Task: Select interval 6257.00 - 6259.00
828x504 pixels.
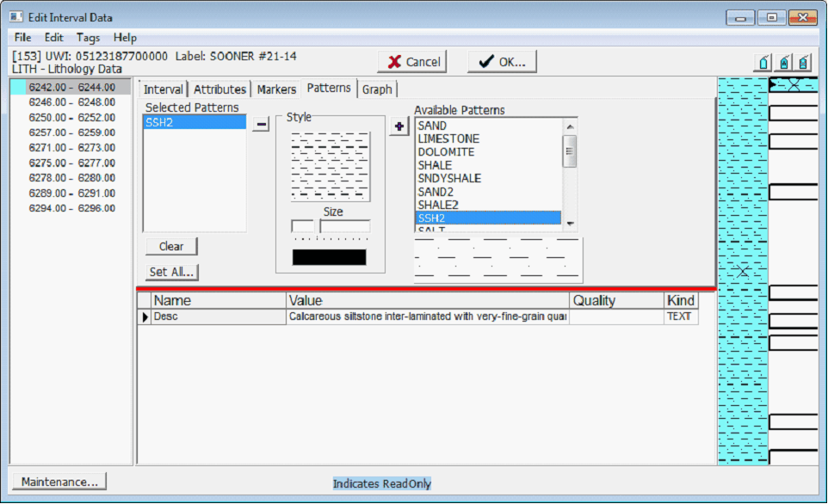Action: pos(71,132)
